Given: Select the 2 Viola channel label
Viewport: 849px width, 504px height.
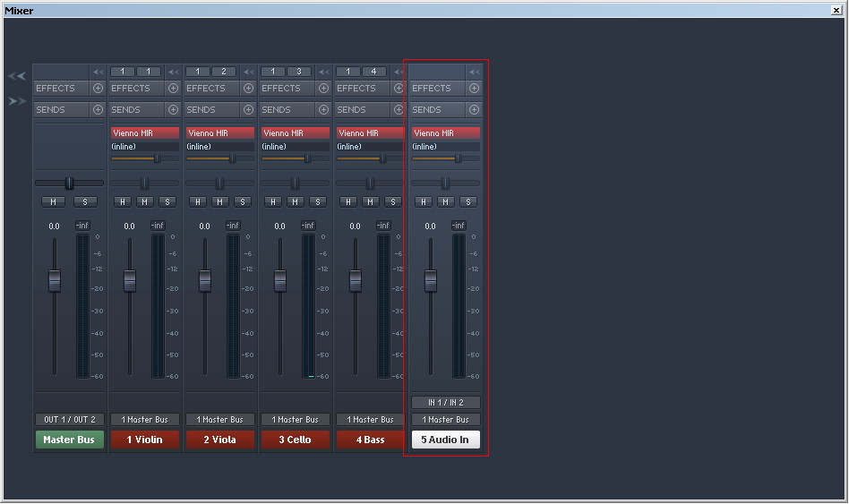Looking at the screenshot, I should pyautogui.click(x=219, y=440).
